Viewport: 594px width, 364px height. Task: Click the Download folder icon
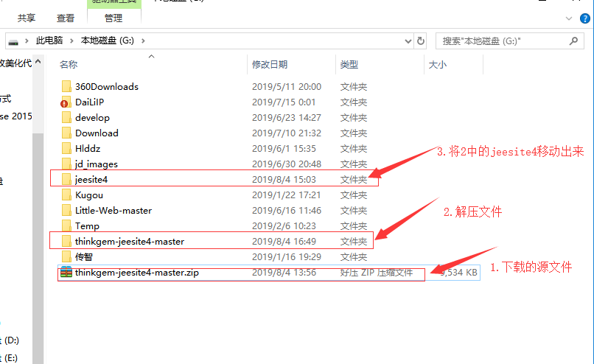pyautogui.click(x=66, y=133)
